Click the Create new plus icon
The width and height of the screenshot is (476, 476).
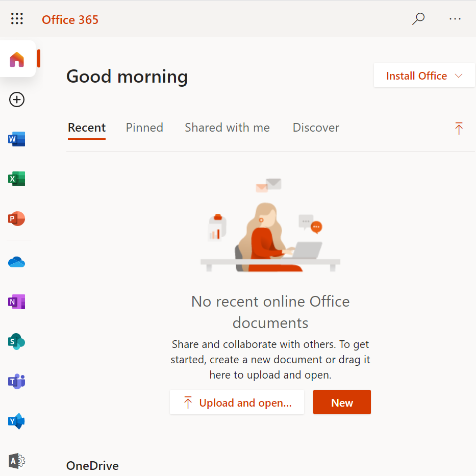pos(17,99)
